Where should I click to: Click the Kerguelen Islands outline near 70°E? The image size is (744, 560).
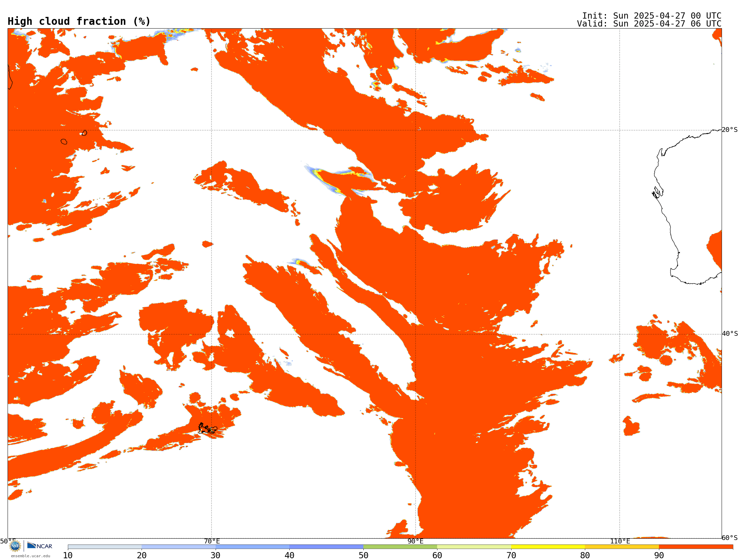(x=208, y=428)
